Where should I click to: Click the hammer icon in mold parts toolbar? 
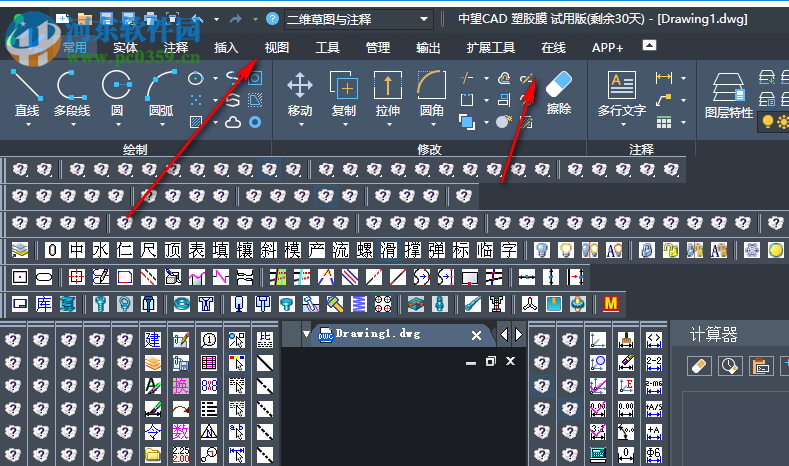click(335, 304)
